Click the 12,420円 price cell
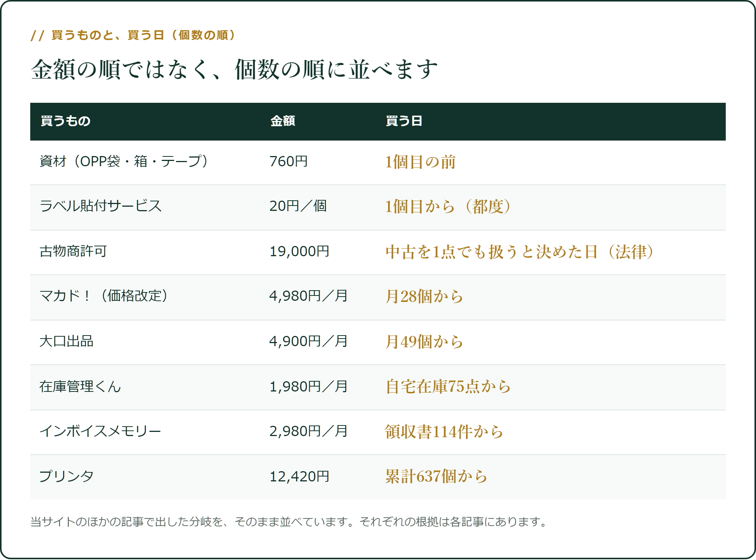The width and height of the screenshot is (756, 560). coord(299,477)
